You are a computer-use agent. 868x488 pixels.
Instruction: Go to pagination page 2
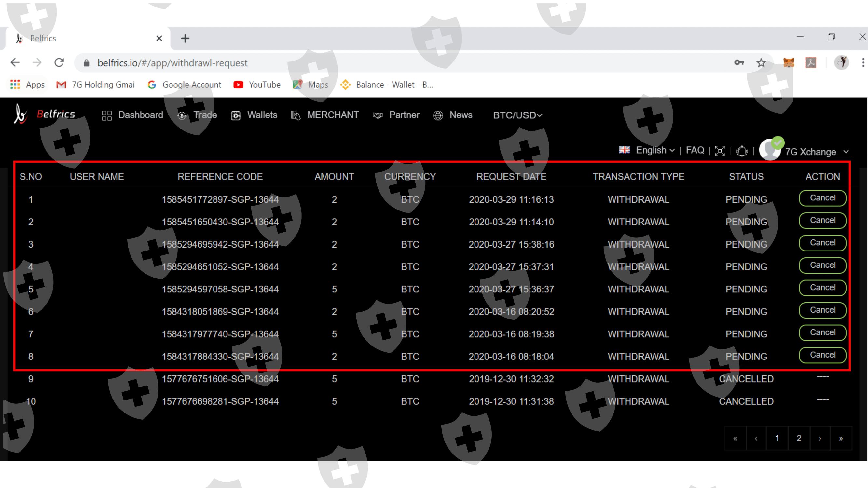pos(799,438)
